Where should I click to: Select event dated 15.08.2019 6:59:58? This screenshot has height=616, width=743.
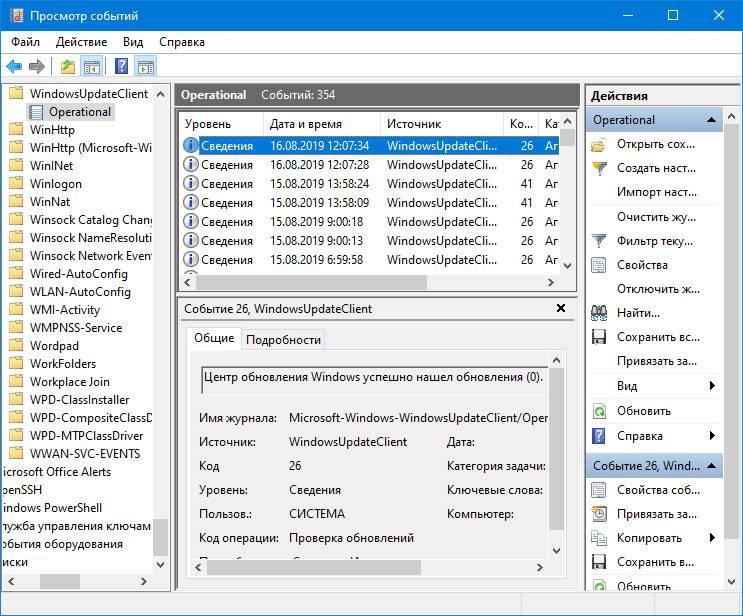[x=371, y=260]
